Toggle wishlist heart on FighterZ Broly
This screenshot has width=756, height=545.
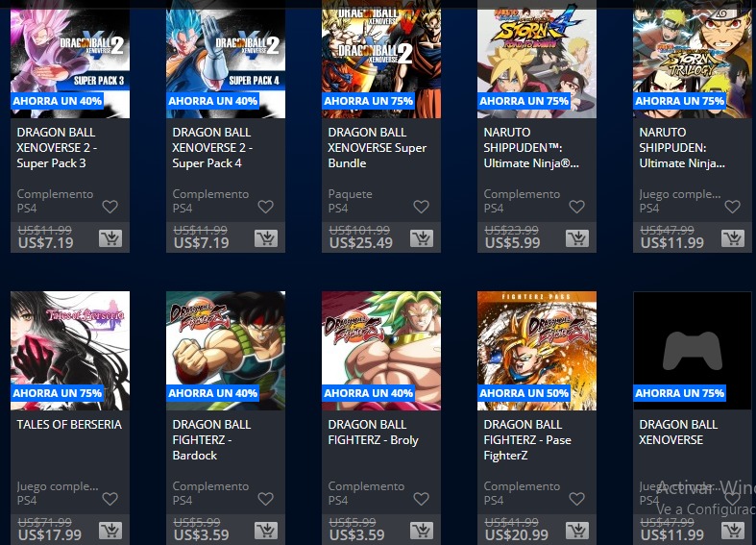point(422,499)
